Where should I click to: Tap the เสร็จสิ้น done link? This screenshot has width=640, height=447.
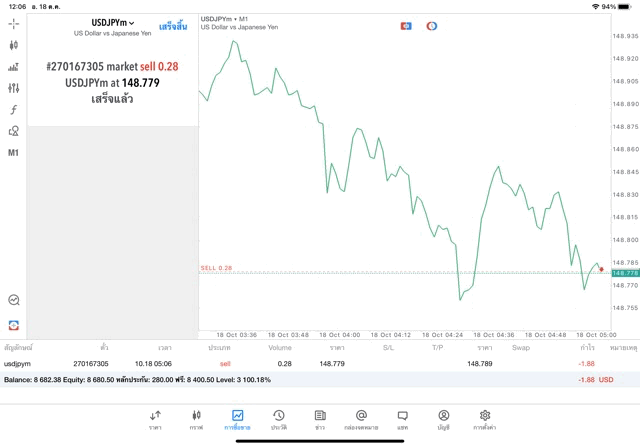[x=173, y=27]
